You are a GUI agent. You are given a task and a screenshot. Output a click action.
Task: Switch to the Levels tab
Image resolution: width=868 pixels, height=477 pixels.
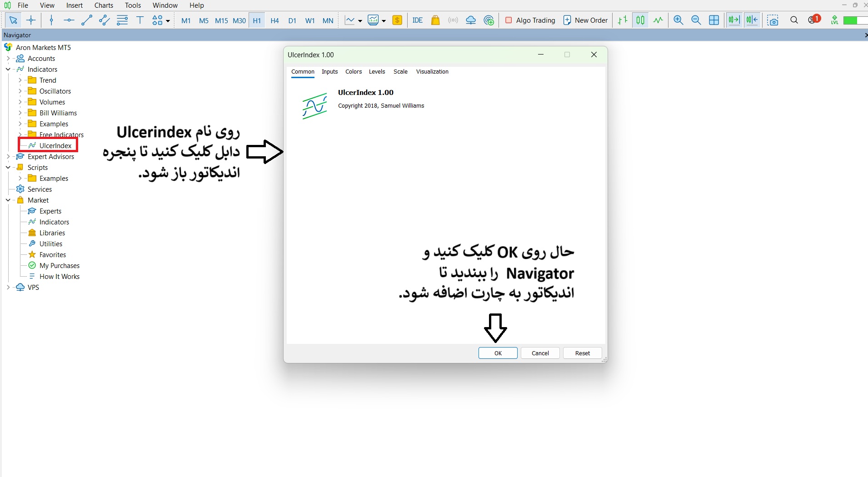377,72
